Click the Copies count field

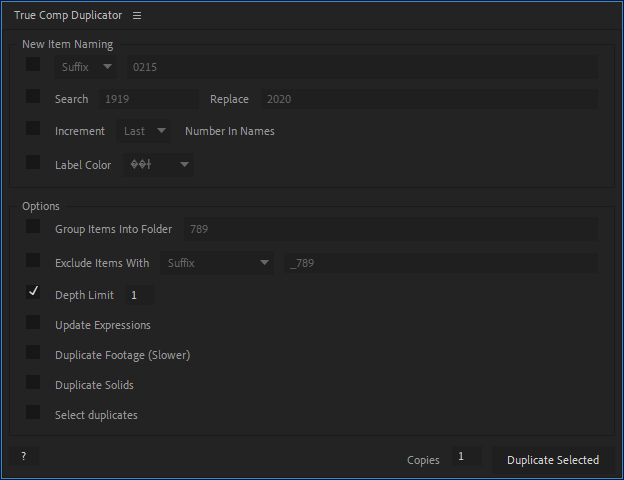pyautogui.click(x=466, y=456)
